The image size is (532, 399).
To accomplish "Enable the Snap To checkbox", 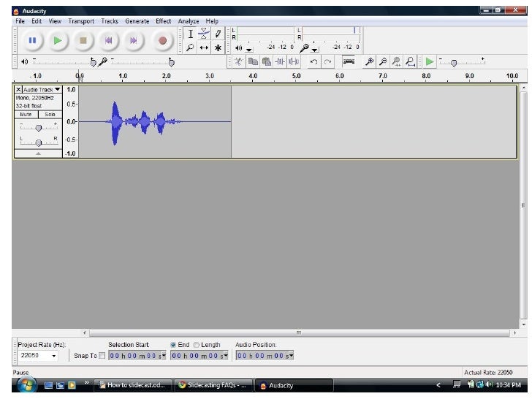I will click(102, 356).
